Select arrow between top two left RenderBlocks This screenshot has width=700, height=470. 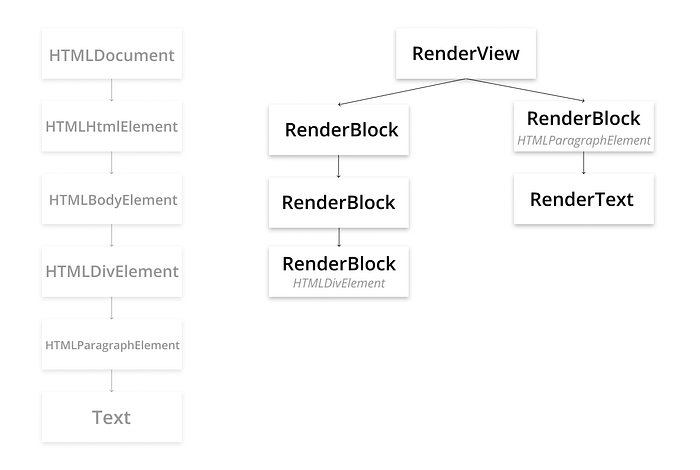pyautogui.click(x=338, y=166)
